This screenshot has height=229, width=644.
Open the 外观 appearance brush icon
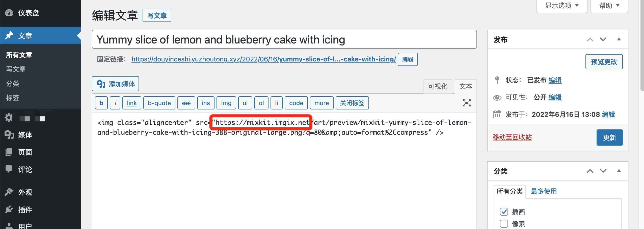coord(9,192)
